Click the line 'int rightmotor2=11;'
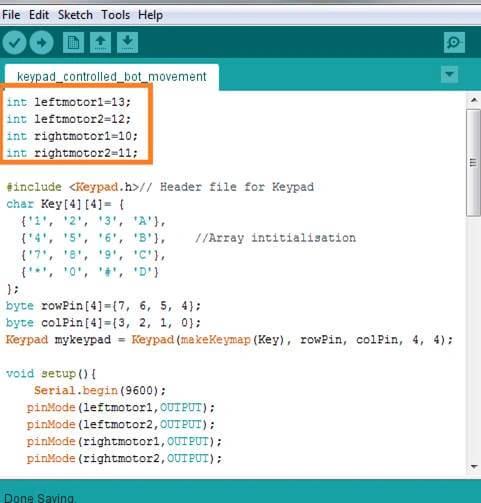The width and height of the screenshot is (481, 503). [x=72, y=153]
